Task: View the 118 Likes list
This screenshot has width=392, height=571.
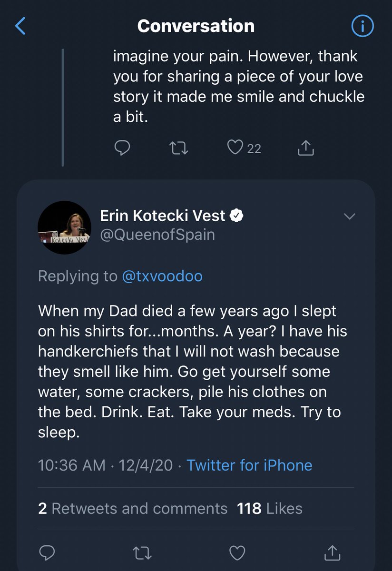Action: (x=270, y=508)
